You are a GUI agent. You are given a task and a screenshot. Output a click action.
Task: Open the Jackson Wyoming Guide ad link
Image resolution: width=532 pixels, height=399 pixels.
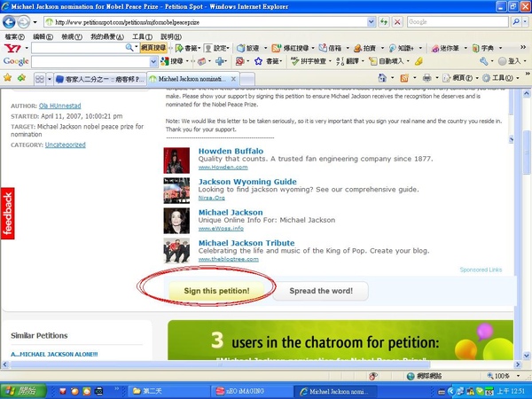coord(247,182)
